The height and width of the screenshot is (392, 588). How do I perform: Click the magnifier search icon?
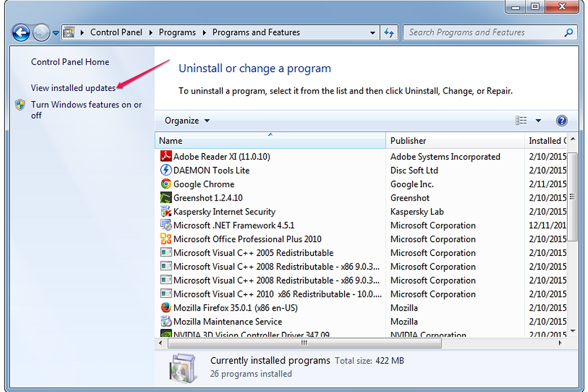(x=568, y=33)
